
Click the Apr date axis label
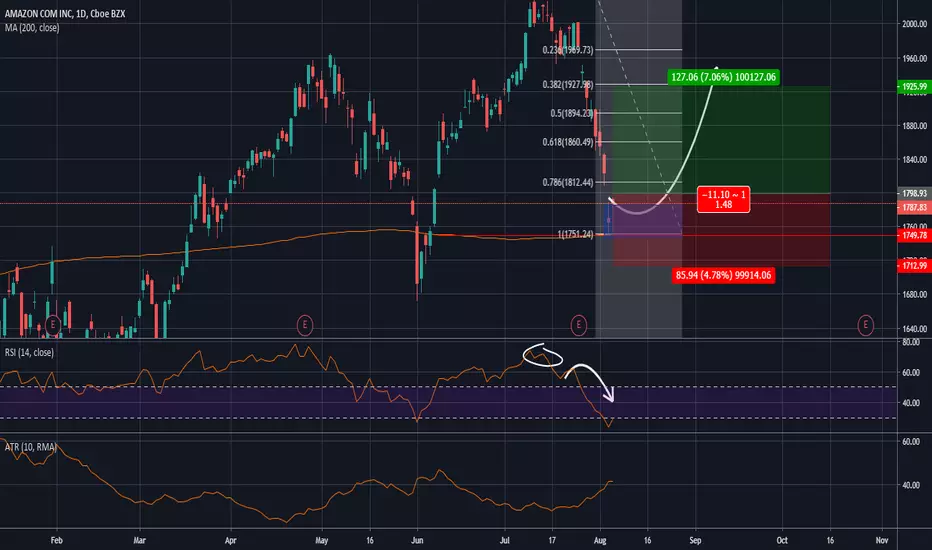pos(231,540)
